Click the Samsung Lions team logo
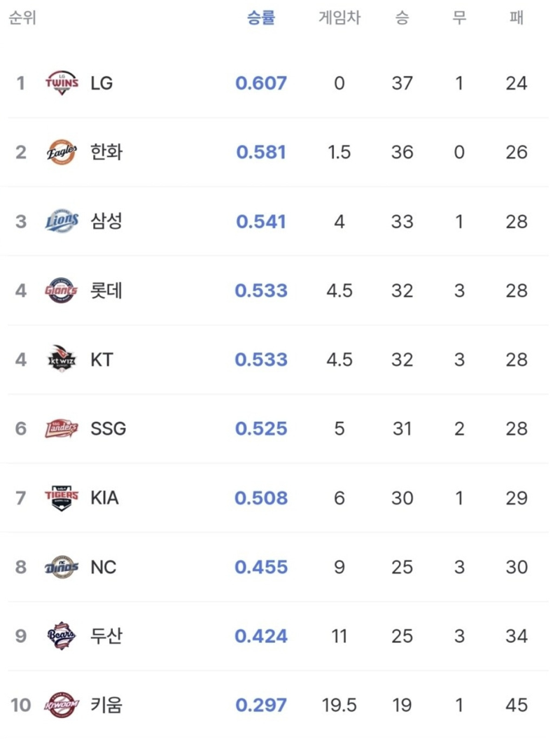Screen dimensions: 560x739 pyautogui.click(x=62, y=221)
